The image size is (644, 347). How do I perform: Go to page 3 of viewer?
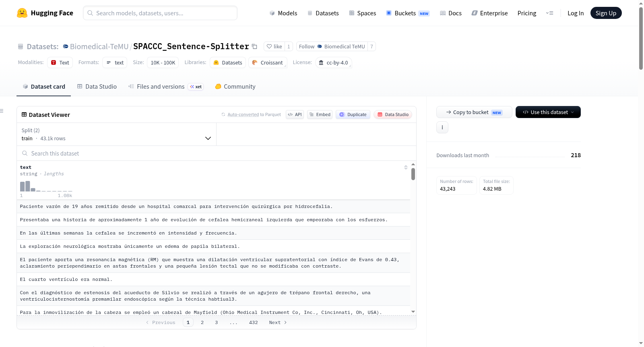tap(217, 322)
